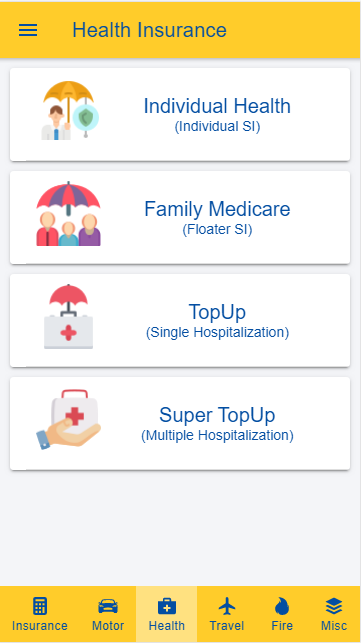Select the airplane Travel icon

(227, 606)
